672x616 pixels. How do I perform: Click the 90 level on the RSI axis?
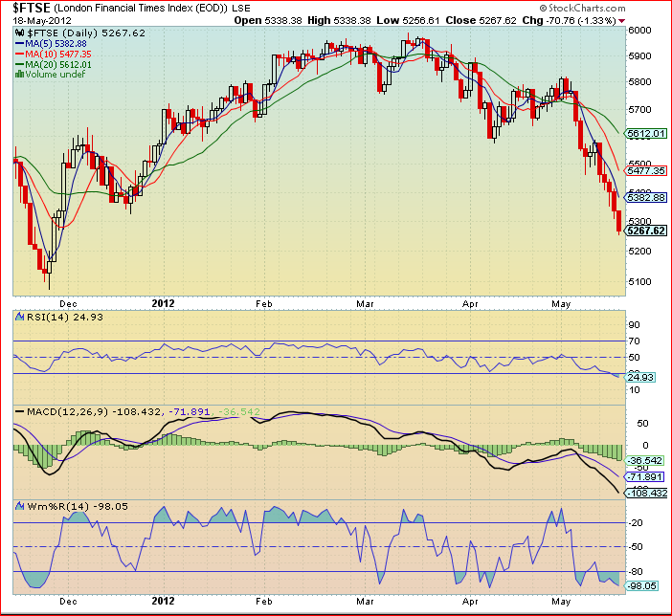click(635, 324)
